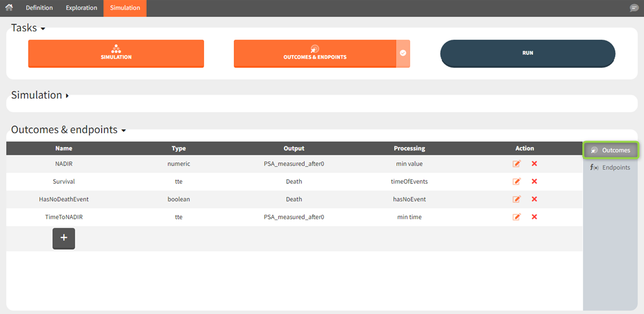Add a new outcome with plus button
Viewport: 644px width, 314px height.
tap(64, 238)
